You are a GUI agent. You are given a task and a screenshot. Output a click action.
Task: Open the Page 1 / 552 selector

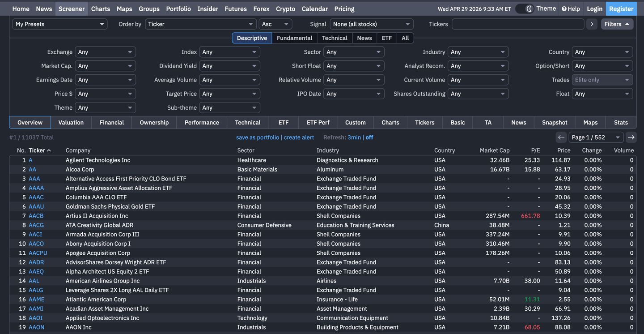596,137
